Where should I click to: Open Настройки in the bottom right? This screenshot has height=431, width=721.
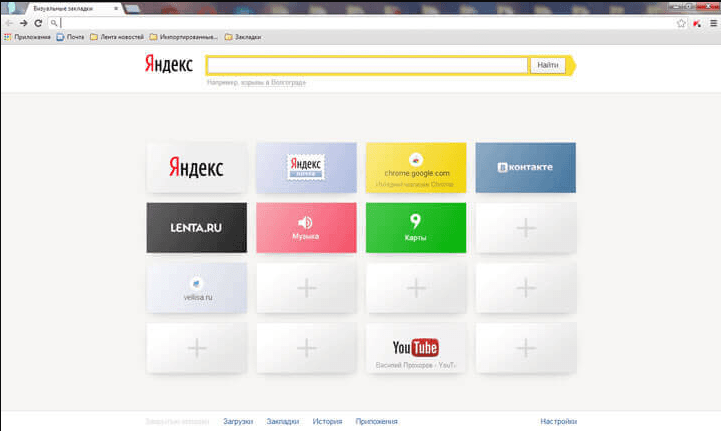pyautogui.click(x=558, y=421)
